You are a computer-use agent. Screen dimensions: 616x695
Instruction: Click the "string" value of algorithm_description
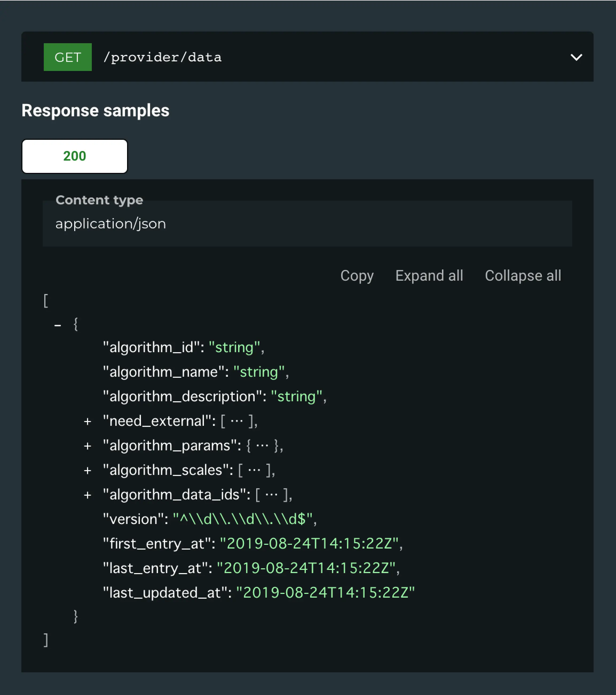click(296, 396)
